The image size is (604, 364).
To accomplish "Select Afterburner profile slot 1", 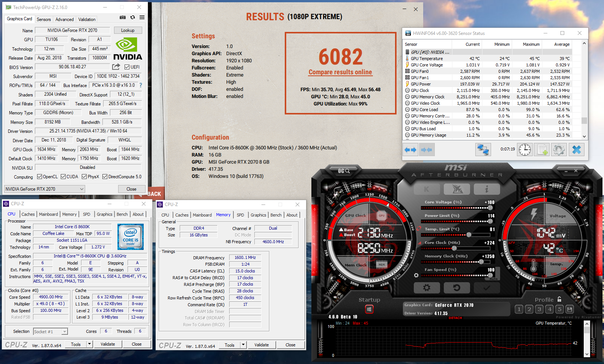I will (519, 309).
